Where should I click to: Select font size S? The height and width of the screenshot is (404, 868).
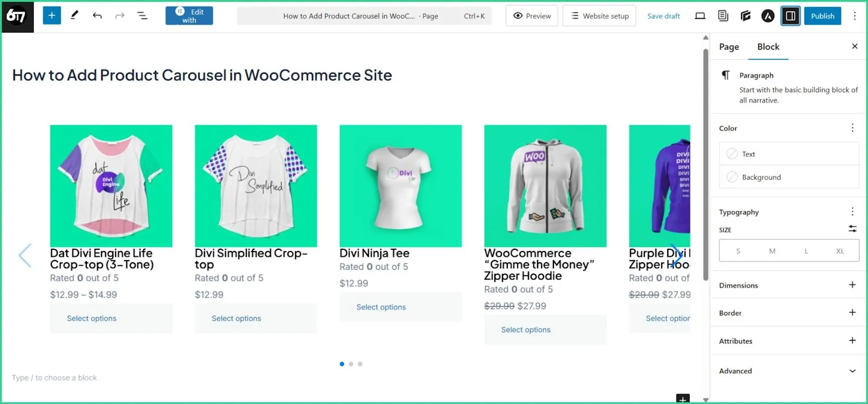click(738, 251)
